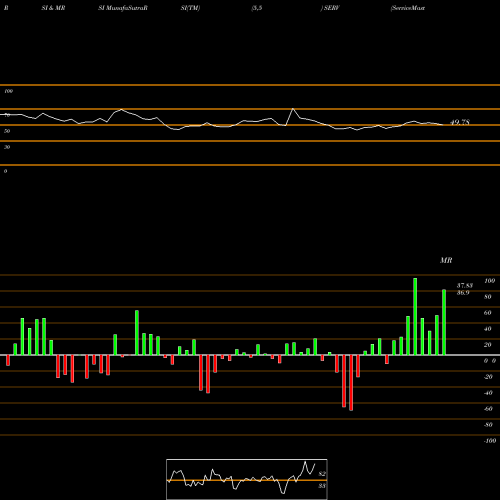Image resolution: width=500 pixels, height=500 pixels.
Task: Click the '37.83' value beside last bar
Action: point(465,286)
